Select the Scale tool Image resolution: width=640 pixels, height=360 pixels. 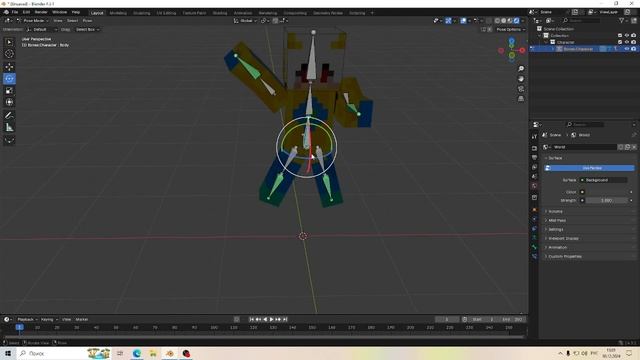9,91
